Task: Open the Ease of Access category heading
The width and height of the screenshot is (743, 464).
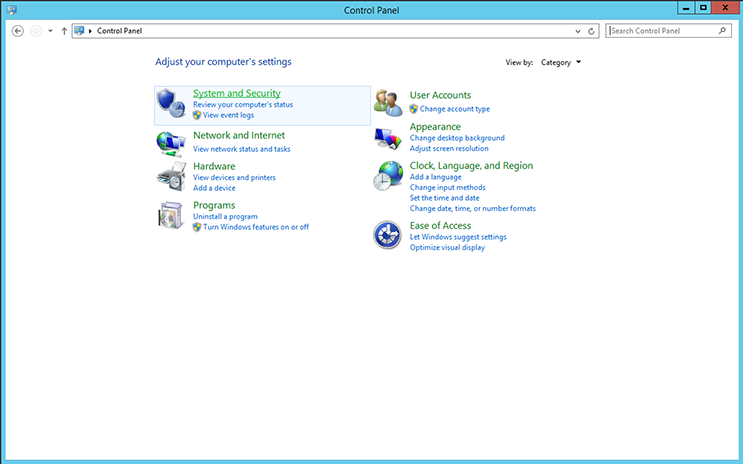Action: (440, 226)
